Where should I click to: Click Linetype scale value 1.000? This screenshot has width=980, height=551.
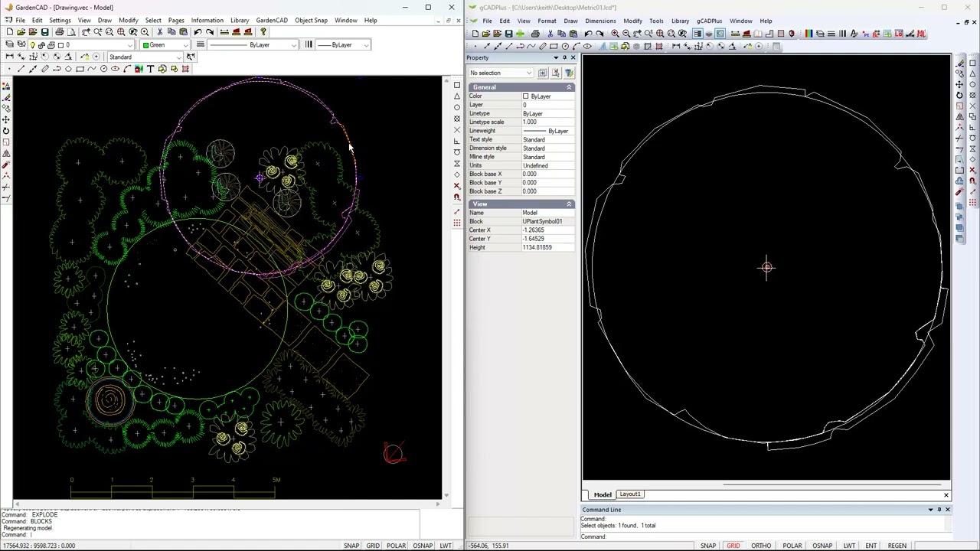tap(547, 122)
